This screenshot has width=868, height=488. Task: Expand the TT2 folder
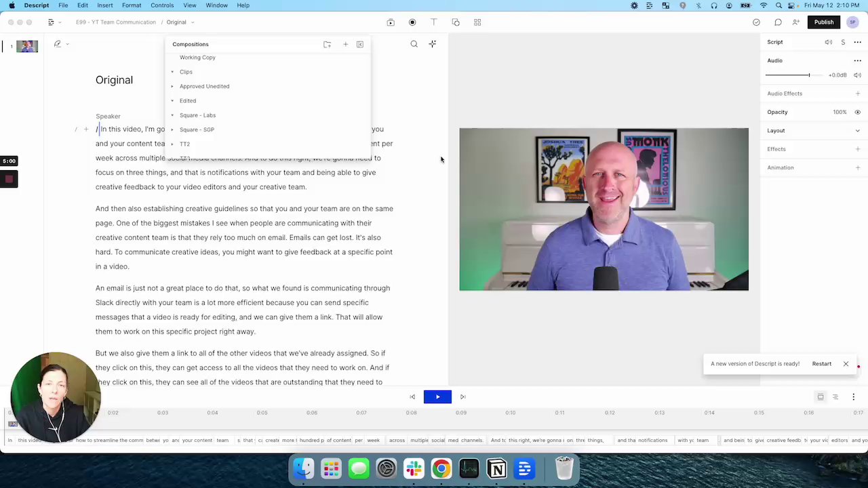[172, 144]
